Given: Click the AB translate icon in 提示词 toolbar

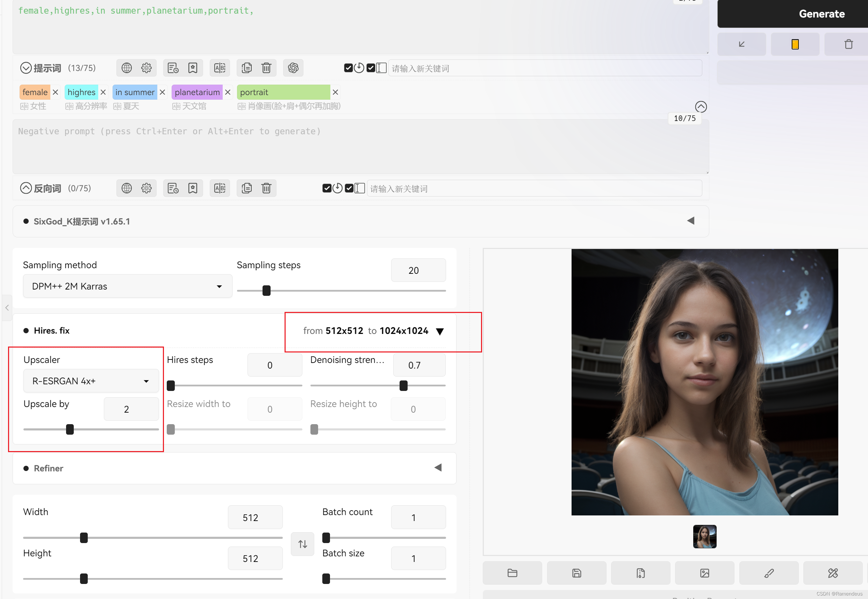Looking at the screenshot, I should 220,68.
